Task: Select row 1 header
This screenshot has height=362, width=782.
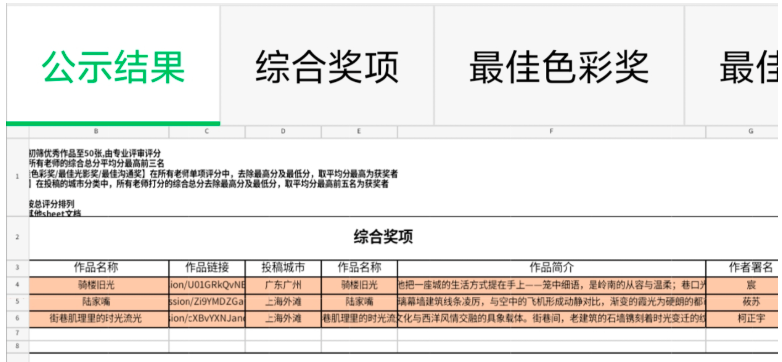Action: (17, 177)
